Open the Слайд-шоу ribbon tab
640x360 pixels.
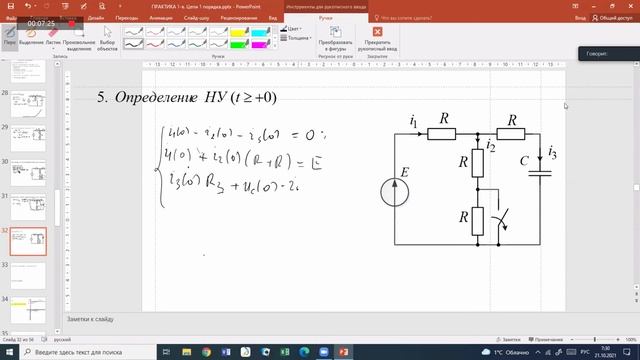point(196,18)
